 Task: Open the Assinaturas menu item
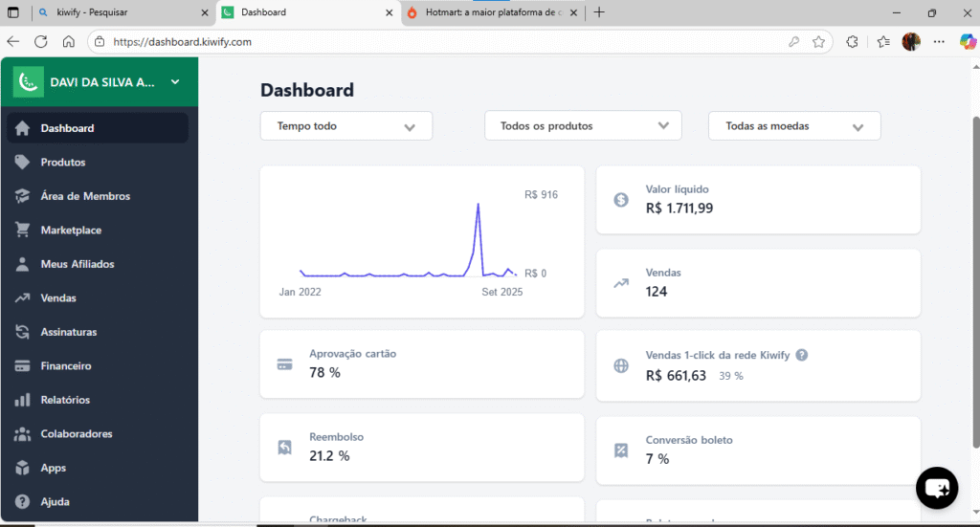point(68,332)
